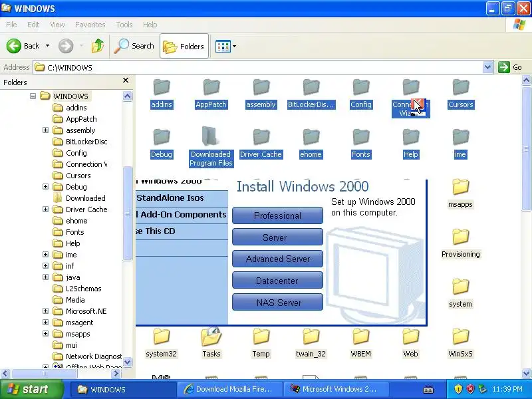Click the NAS Server button
The image size is (532, 399).
tap(277, 303)
